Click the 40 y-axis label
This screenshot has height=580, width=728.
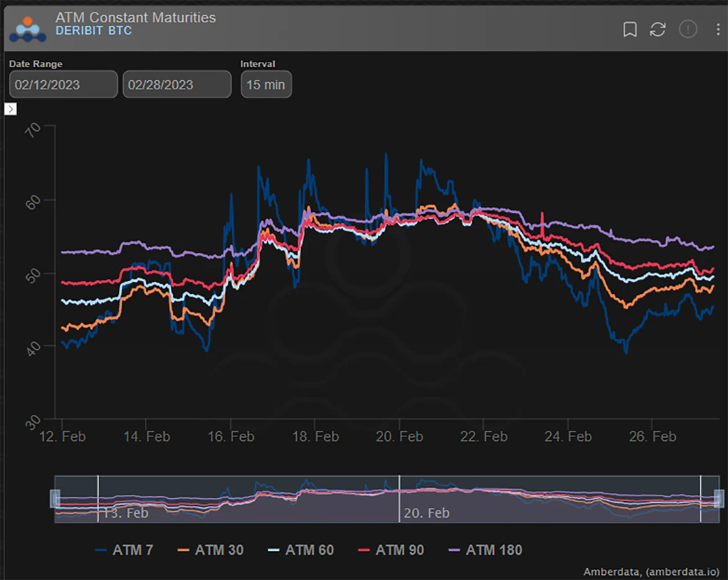(33, 349)
